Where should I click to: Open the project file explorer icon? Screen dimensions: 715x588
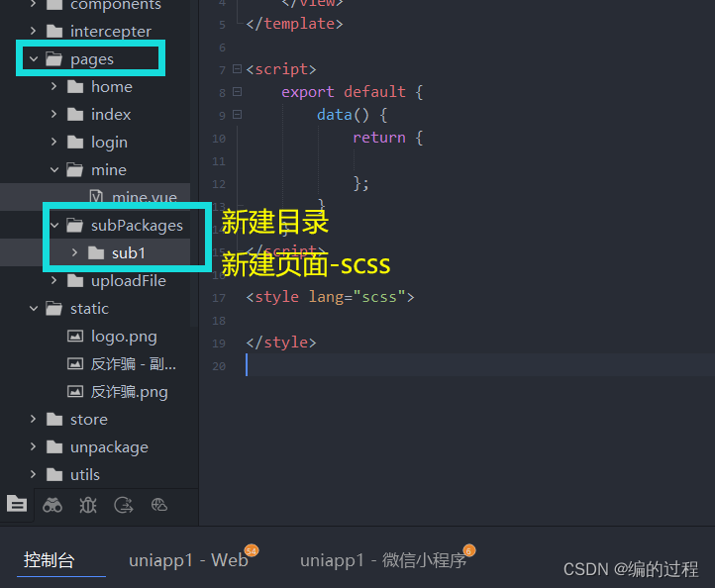click(x=17, y=504)
